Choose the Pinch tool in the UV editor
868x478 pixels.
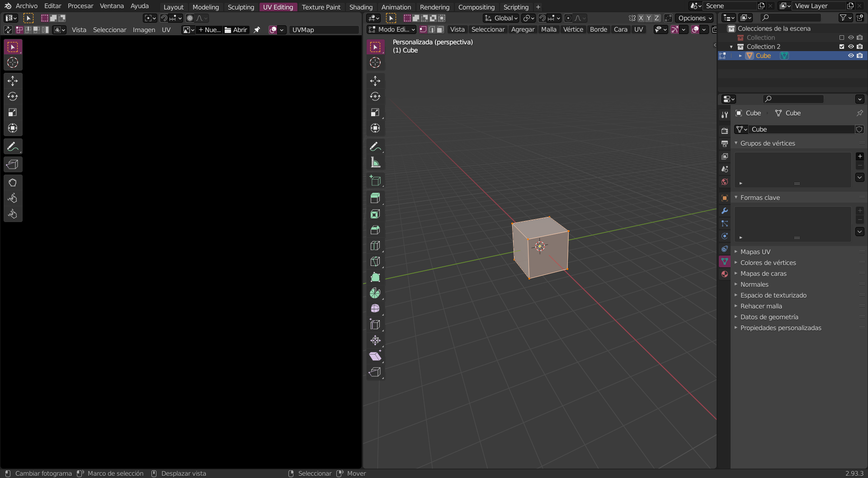[x=13, y=214]
